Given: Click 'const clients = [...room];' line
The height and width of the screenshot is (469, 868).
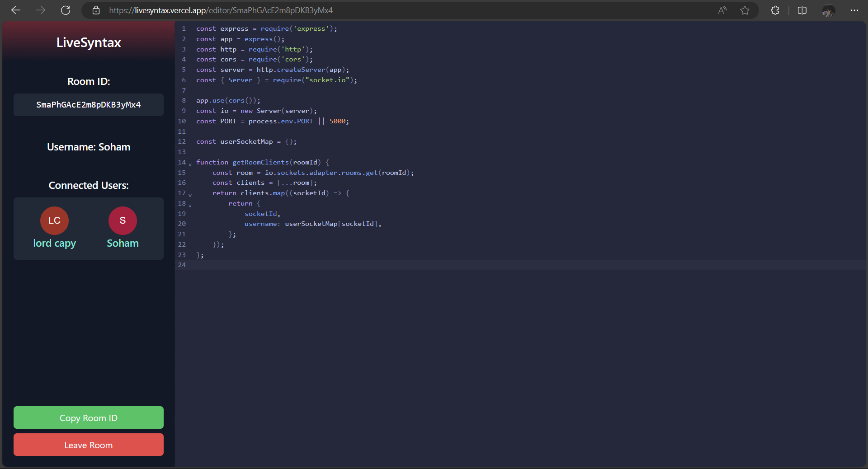Looking at the screenshot, I should click(264, 183).
